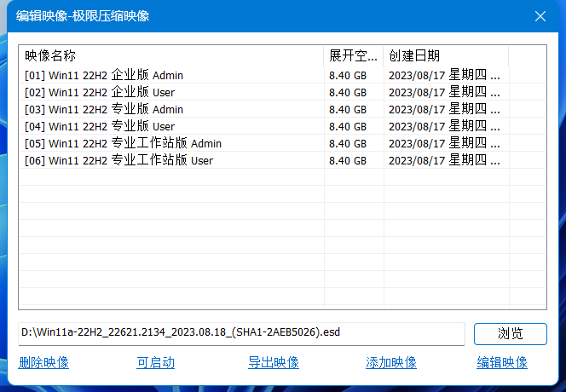Click the 8.40 GB size in row [06]
This screenshot has width=566, height=392.
click(348, 160)
